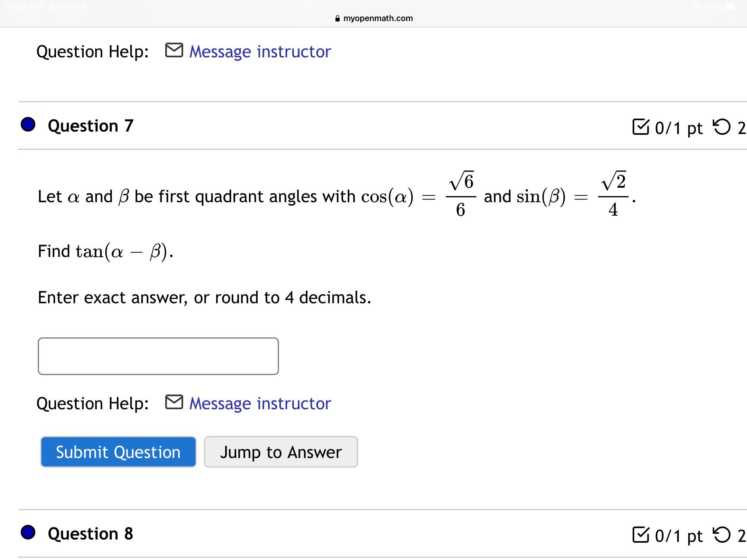Click the 0/1 pt score for Question 7
This screenshot has height=560, width=747.
tap(679, 128)
